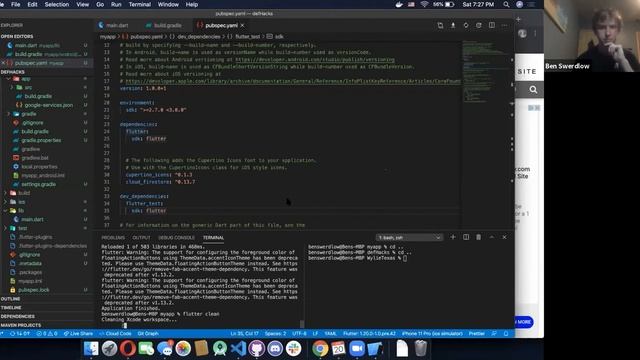Viewport: 640px width, 360px height.
Task: Open the Selection menu
Action: 56,4
